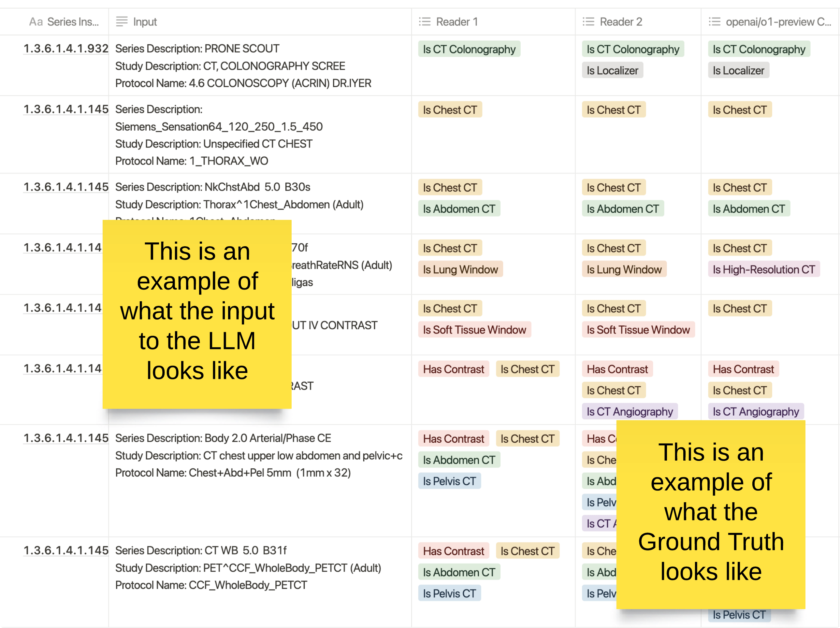
Task: Open the Series Ins... column header menu
Action: pyautogui.click(x=73, y=21)
